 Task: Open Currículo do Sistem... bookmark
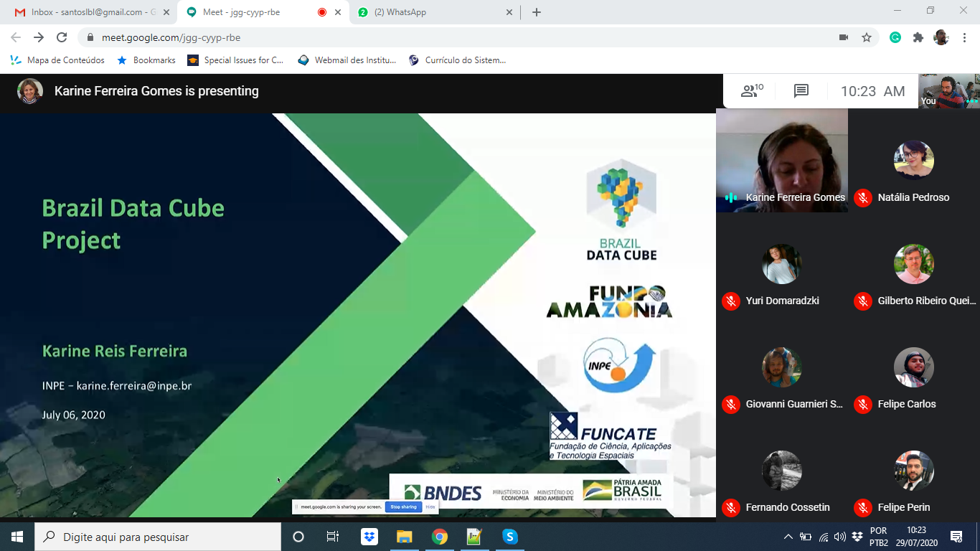click(457, 60)
